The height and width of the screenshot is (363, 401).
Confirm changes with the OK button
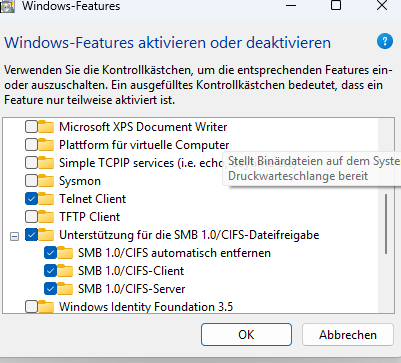pyautogui.click(x=246, y=335)
